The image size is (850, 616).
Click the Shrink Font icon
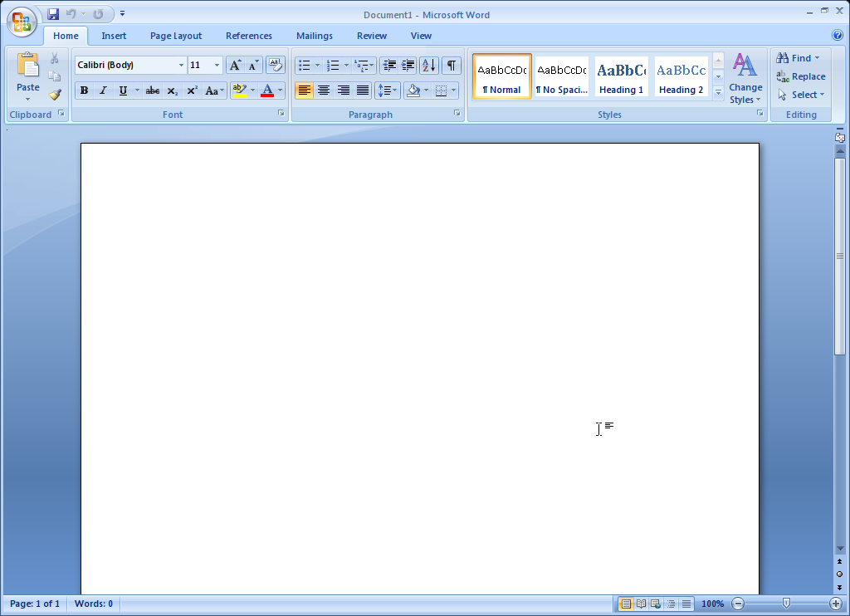click(253, 66)
